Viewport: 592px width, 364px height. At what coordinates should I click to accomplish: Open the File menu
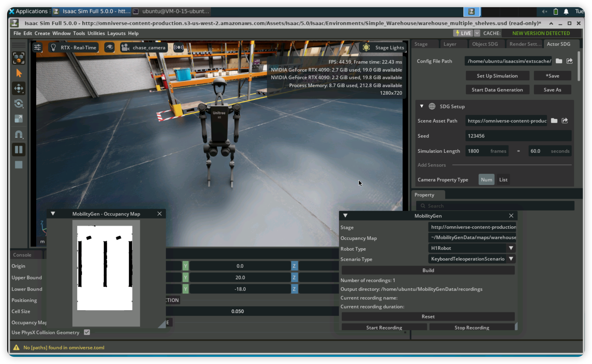(17, 33)
